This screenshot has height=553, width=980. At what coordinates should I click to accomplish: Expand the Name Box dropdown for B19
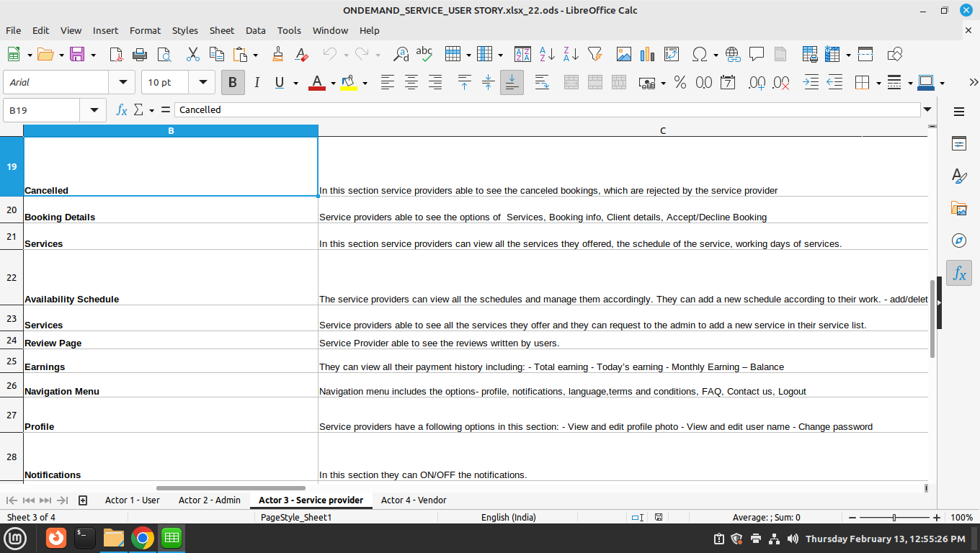pyautogui.click(x=93, y=110)
